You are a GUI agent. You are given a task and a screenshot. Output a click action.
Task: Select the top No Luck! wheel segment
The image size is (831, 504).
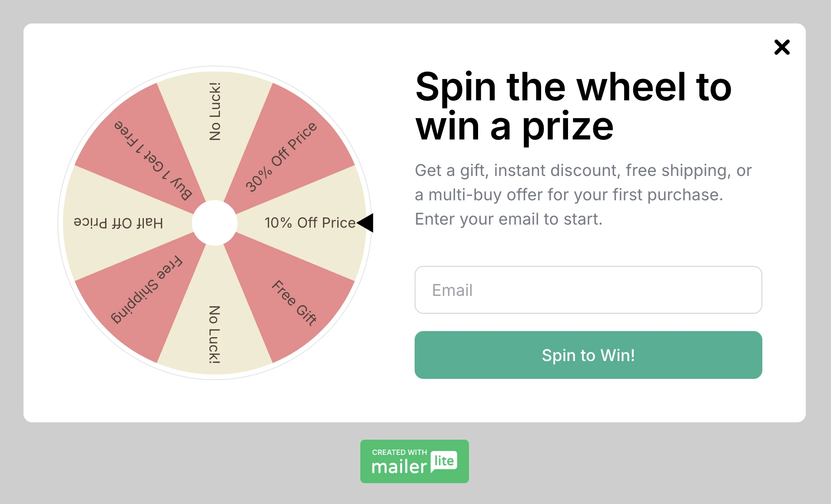click(x=215, y=112)
